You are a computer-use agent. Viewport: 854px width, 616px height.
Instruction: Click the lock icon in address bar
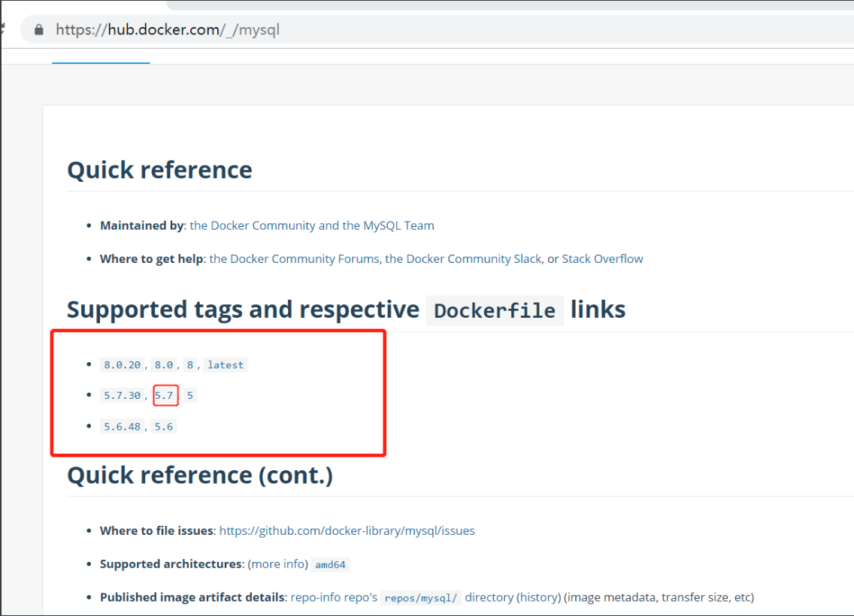coord(38,29)
